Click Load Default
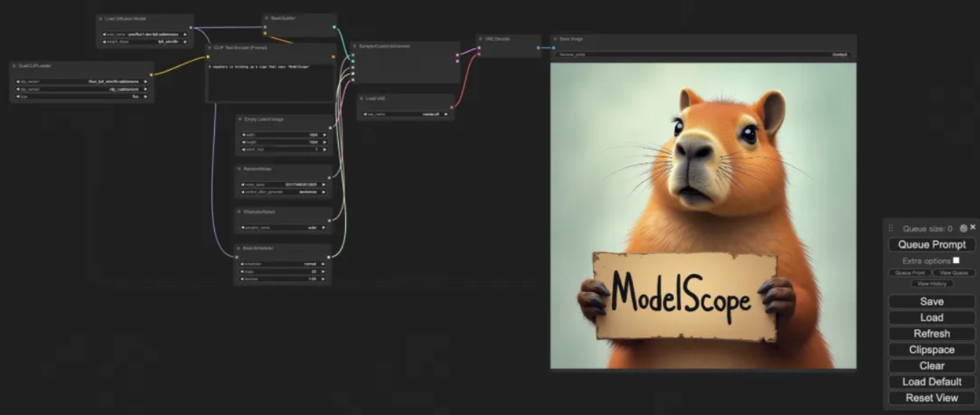 click(932, 382)
